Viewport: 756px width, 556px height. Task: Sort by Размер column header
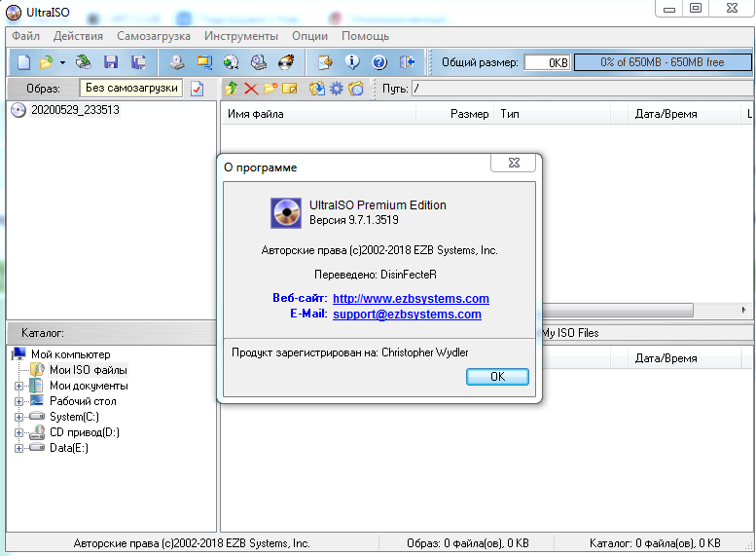454,114
